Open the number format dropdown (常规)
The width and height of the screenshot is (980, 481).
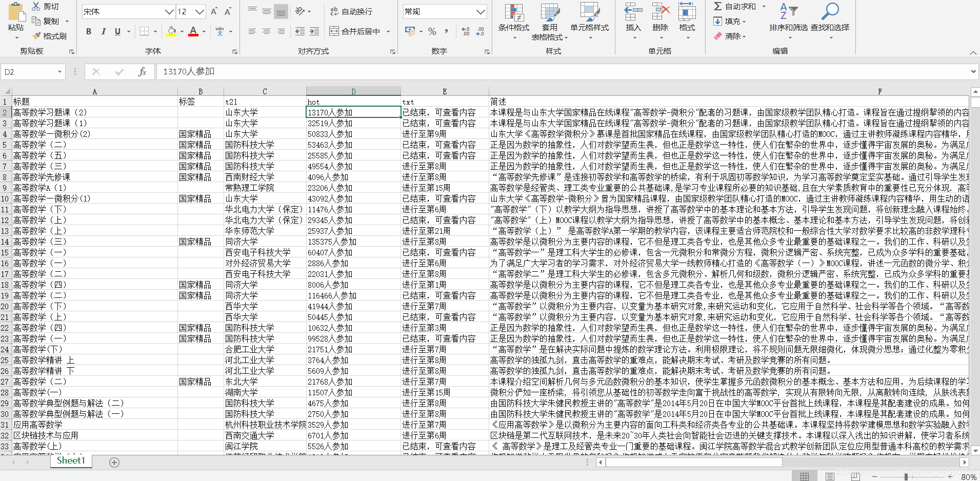481,11
